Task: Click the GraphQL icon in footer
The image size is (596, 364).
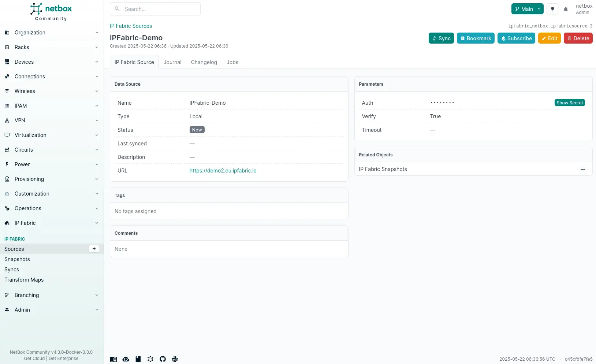Action: point(150,359)
